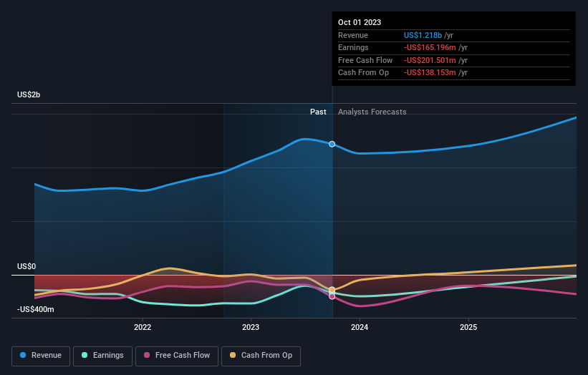Click the Oct 01 2023 tooltip date
The width and height of the screenshot is (588, 375).
point(360,22)
